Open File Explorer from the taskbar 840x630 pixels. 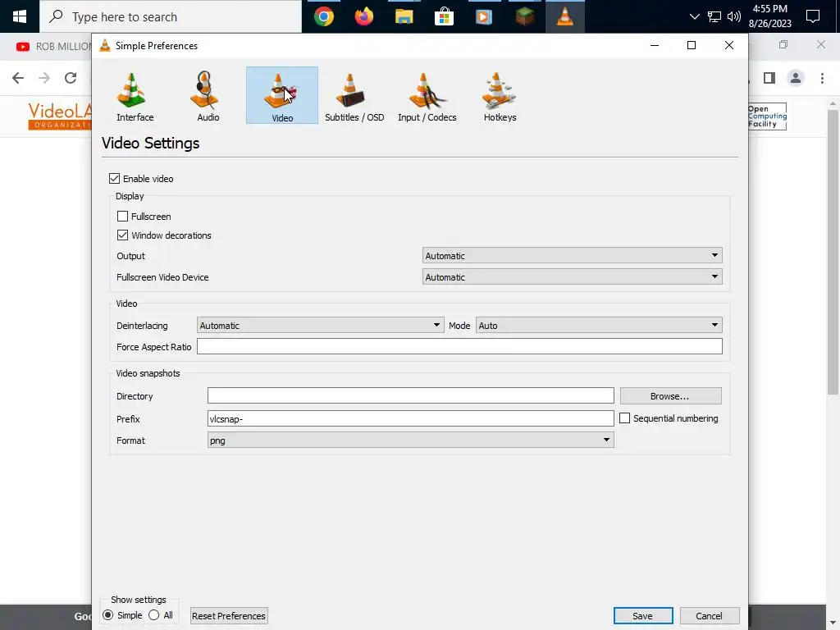tap(404, 16)
